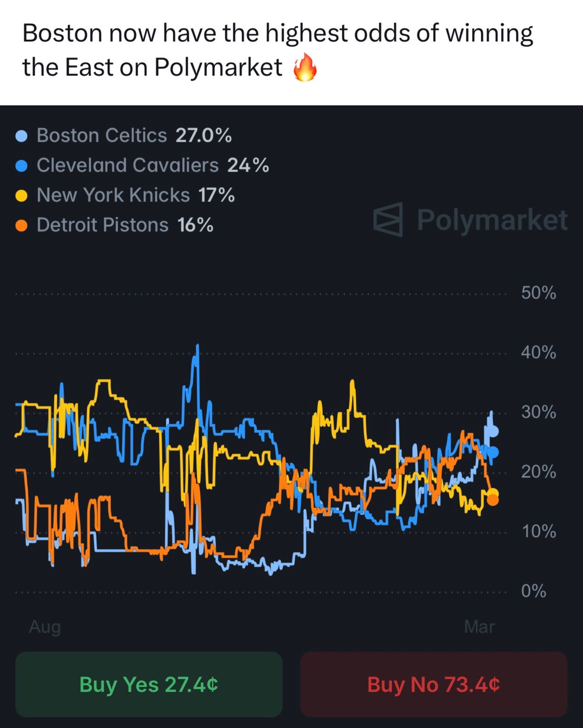Click the Cleveland Cavaliers blue legend dot
The width and height of the screenshot is (583, 728).
21,166
